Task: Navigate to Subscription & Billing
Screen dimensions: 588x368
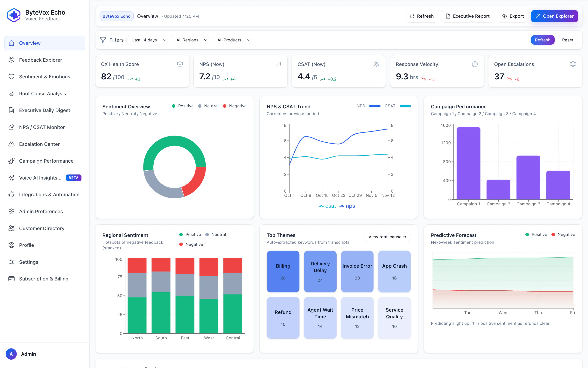Action: [45, 279]
